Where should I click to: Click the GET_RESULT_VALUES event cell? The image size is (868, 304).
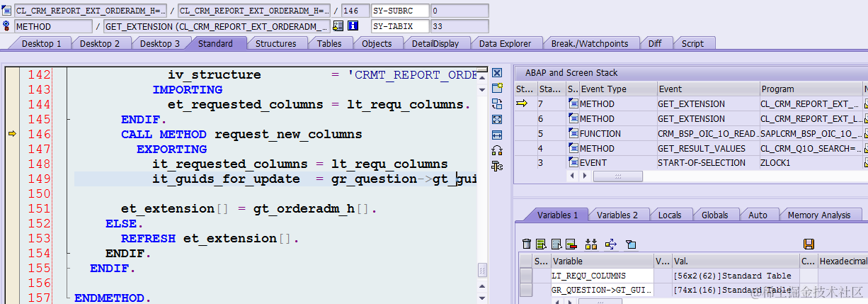click(x=707, y=148)
